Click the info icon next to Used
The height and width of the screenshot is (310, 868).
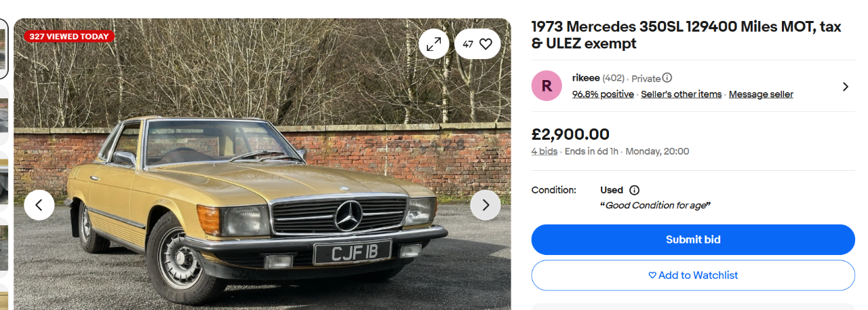point(634,190)
